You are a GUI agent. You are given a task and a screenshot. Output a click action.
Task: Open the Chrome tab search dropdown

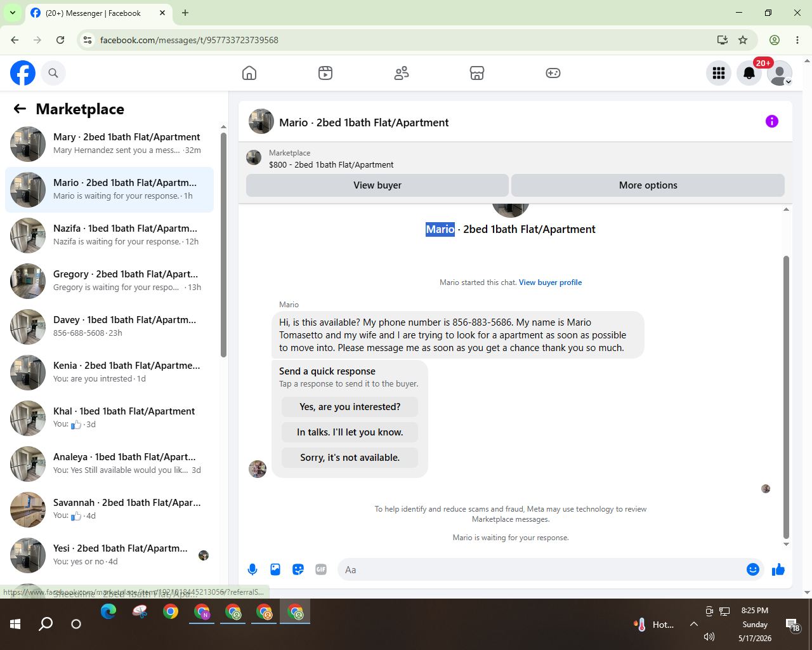pos(13,13)
